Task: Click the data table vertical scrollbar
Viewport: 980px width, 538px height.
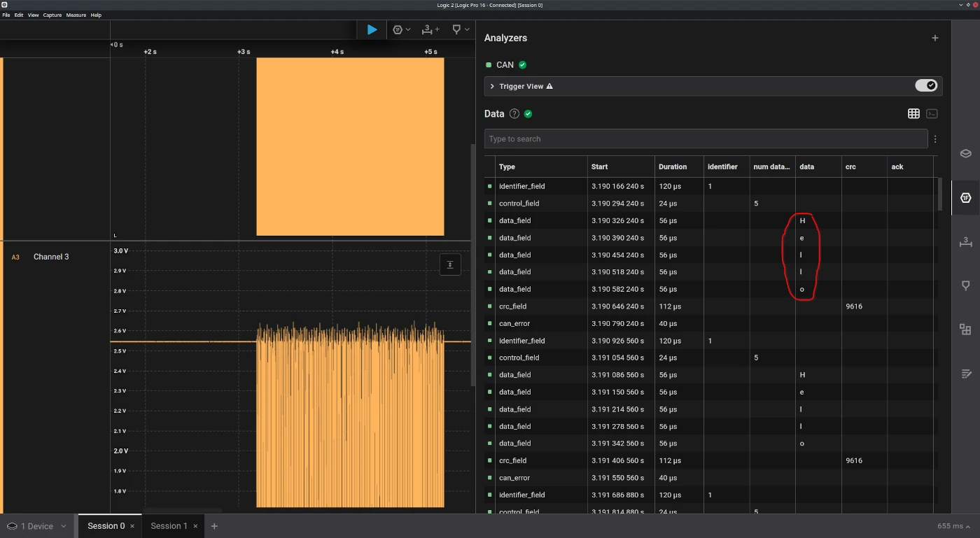Action: click(940, 194)
